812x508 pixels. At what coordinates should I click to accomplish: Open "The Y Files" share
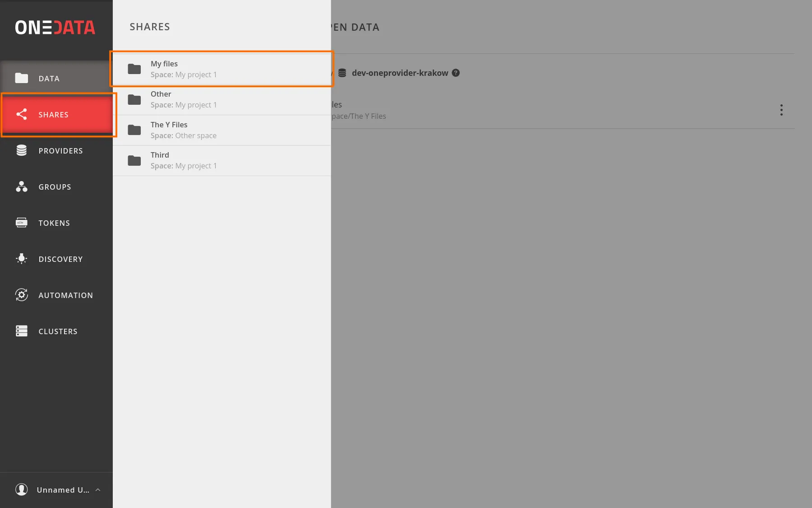click(221, 130)
